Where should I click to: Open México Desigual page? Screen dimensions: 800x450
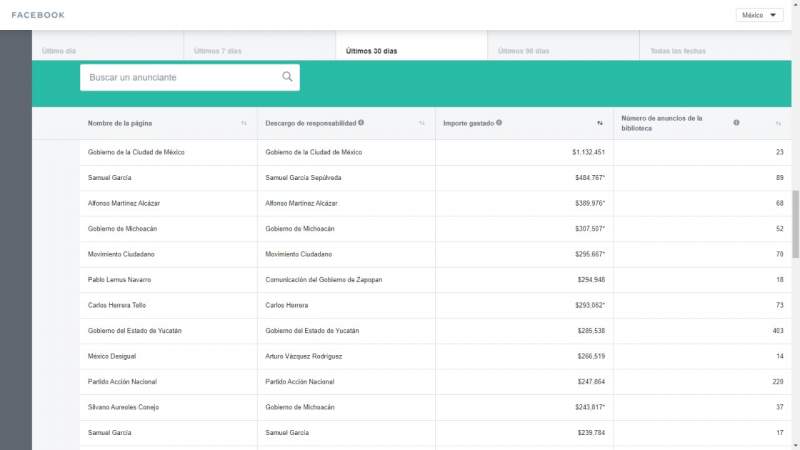(112, 356)
